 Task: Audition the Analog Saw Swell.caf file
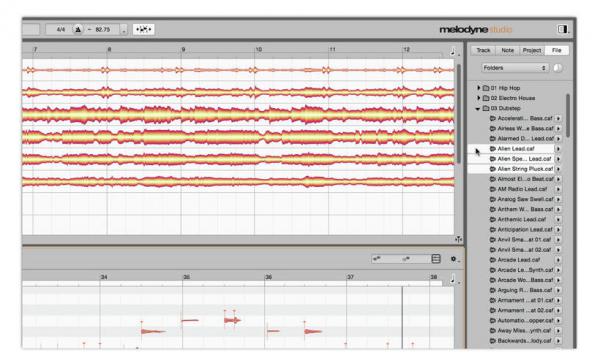click(x=558, y=199)
